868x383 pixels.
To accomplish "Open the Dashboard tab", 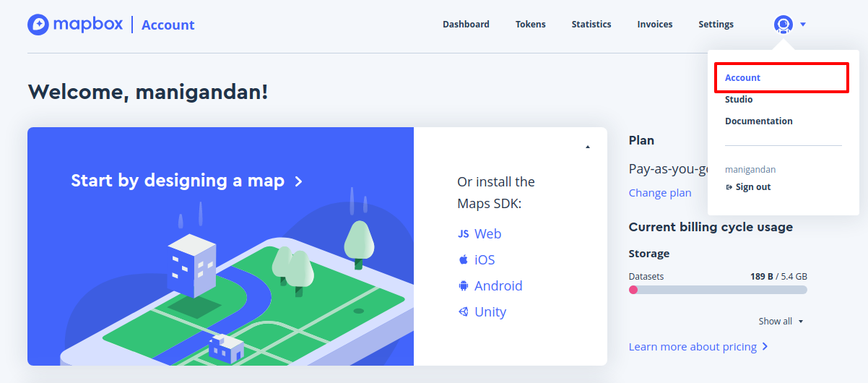I will tap(466, 25).
